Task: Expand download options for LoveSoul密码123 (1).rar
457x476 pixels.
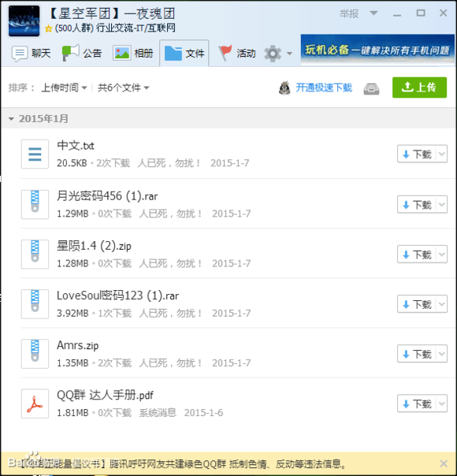Action: click(x=442, y=304)
